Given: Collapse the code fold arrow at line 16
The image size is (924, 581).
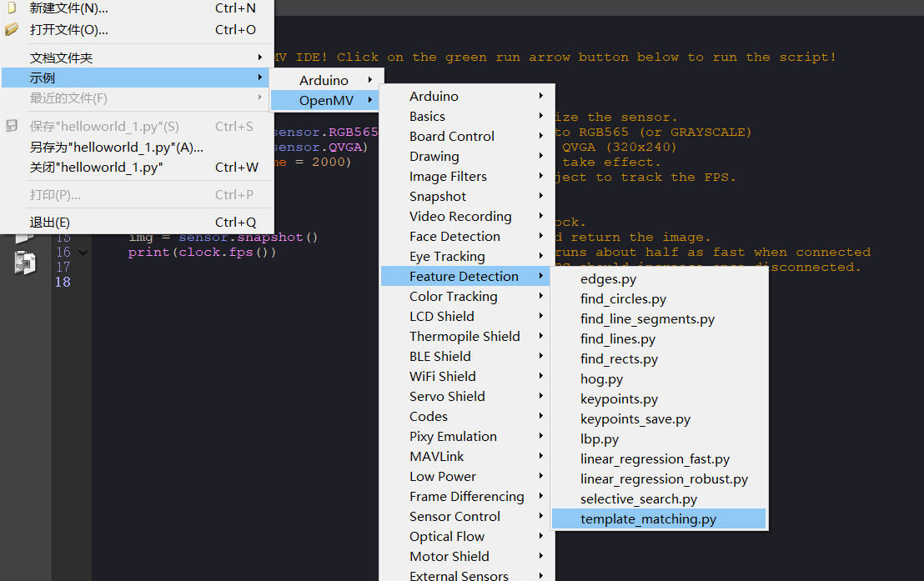Looking at the screenshot, I should (x=83, y=253).
